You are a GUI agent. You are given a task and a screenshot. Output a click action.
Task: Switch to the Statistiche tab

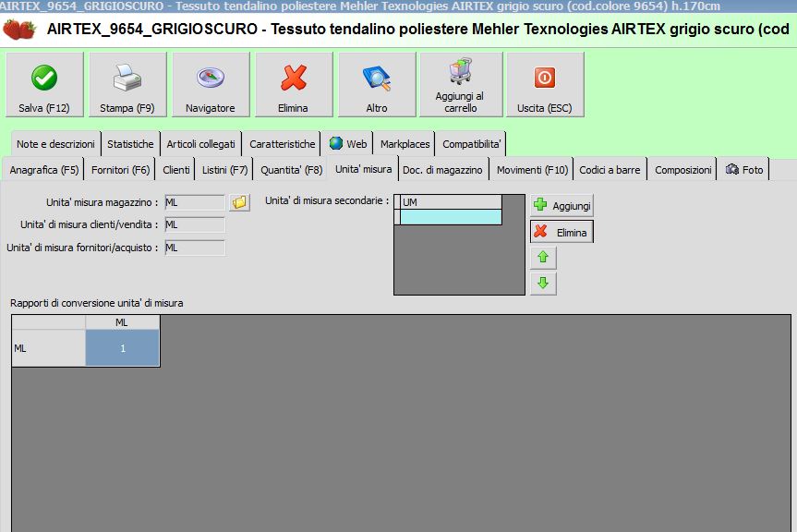130,144
